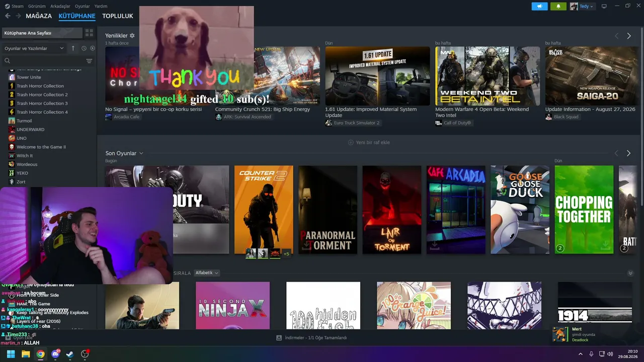Viewport: 644px width, 362px height.
Task: Select Welcome to the Game II
Action: click(41, 147)
